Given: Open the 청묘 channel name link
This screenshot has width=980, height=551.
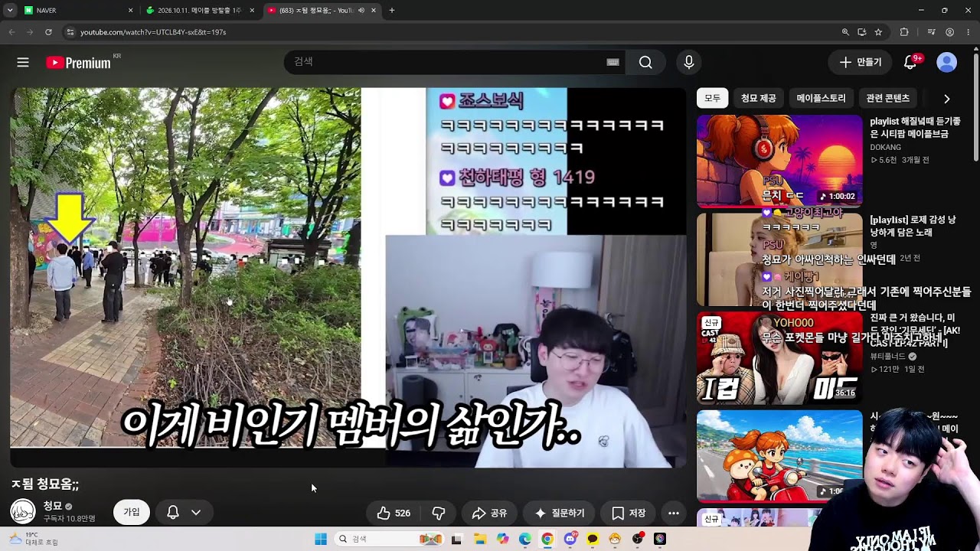Looking at the screenshot, I should tap(52, 506).
